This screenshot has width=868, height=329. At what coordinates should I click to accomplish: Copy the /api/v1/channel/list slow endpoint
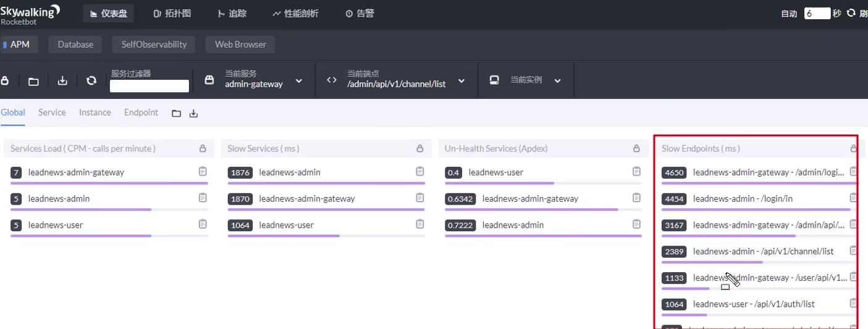click(853, 250)
